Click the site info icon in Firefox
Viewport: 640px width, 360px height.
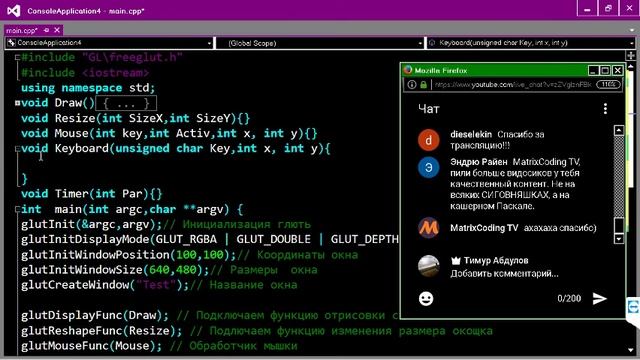point(412,84)
